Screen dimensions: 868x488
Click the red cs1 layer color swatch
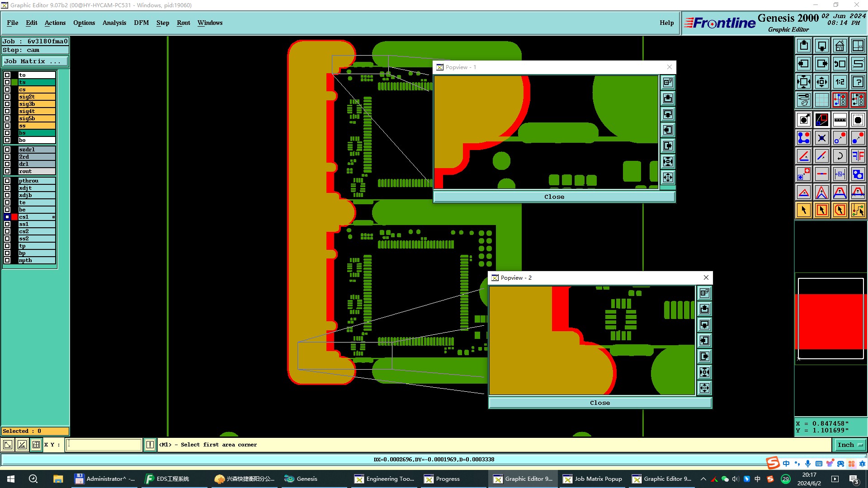[14, 217]
